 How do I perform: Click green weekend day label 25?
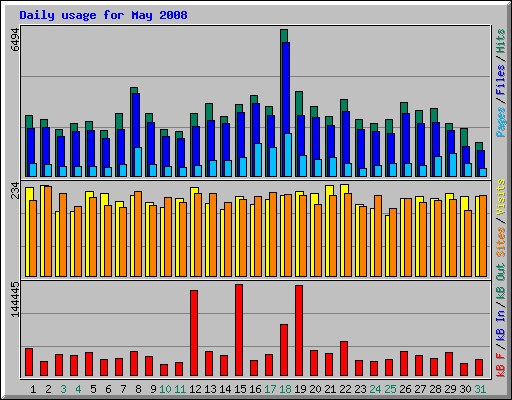390,389
